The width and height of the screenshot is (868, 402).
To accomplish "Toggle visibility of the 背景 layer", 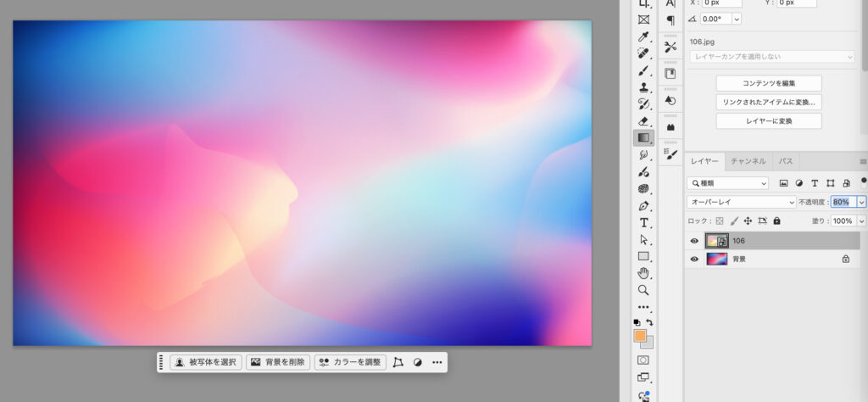I will click(x=694, y=260).
